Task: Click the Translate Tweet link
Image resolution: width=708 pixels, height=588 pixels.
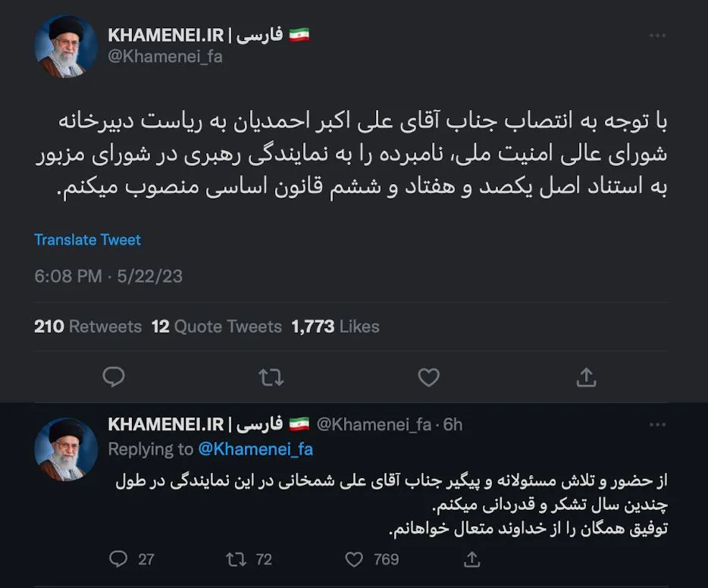Action: 87,239
